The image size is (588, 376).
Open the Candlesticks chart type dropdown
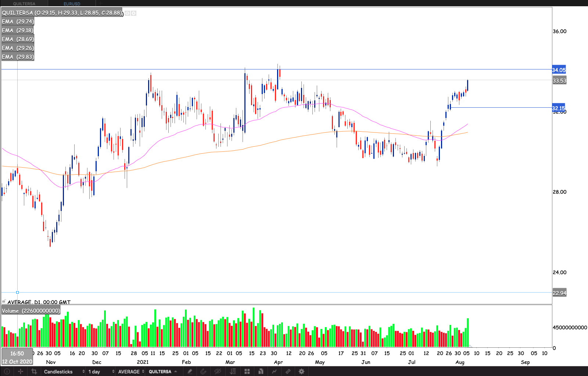coord(64,372)
